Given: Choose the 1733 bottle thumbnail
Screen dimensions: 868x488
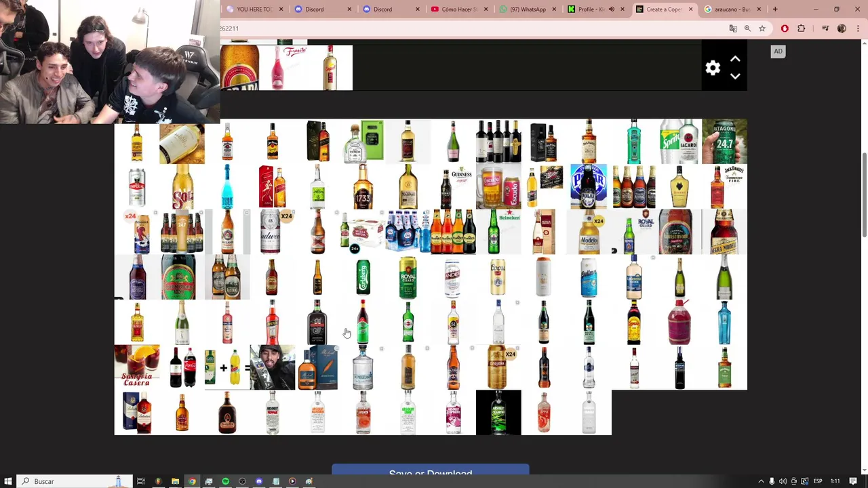Looking at the screenshot, I should (x=363, y=186).
